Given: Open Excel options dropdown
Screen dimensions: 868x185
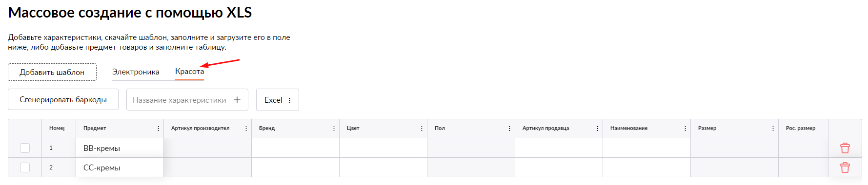Looking at the screenshot, I should [x=278, y=100].
